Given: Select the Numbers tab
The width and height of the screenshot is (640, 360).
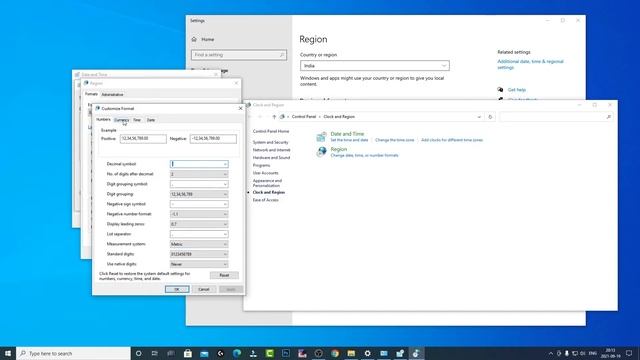Looking at the screenshot, I should [x=103, y=120].
